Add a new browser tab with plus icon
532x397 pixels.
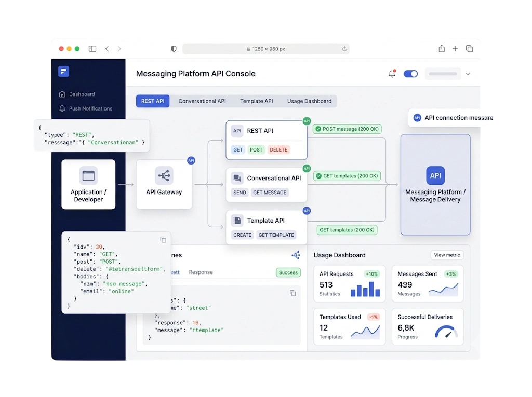coord(455,49)
